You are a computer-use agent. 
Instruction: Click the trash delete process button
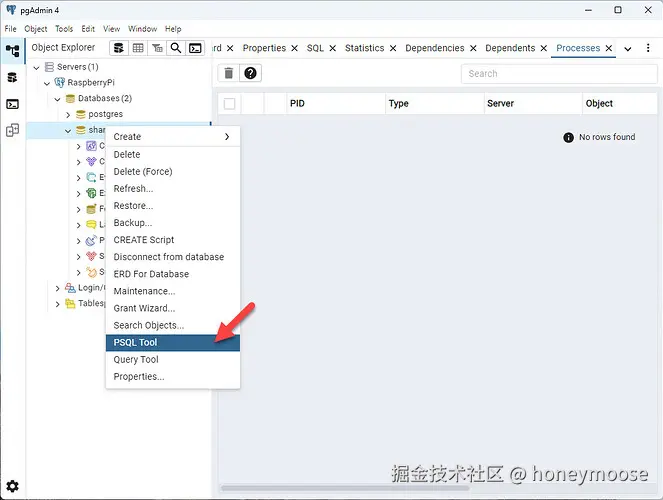(x=229, y=73)
